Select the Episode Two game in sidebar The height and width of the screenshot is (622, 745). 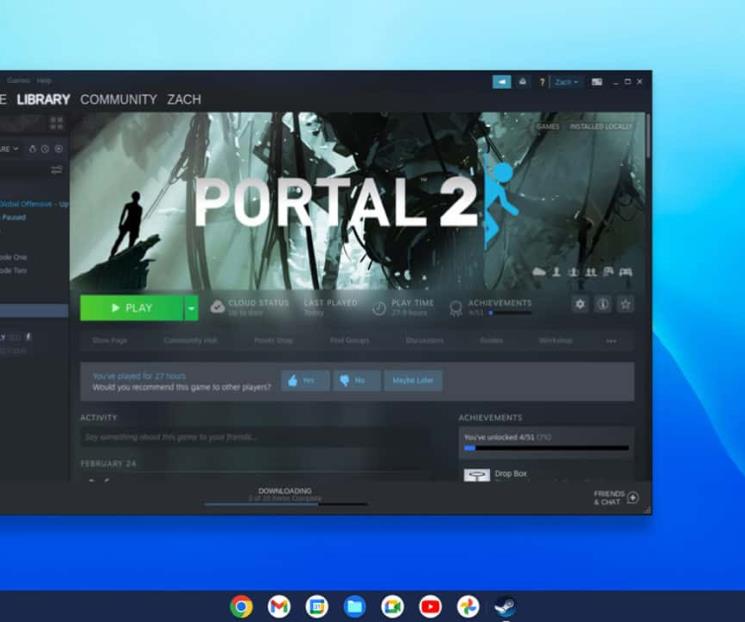14,270
